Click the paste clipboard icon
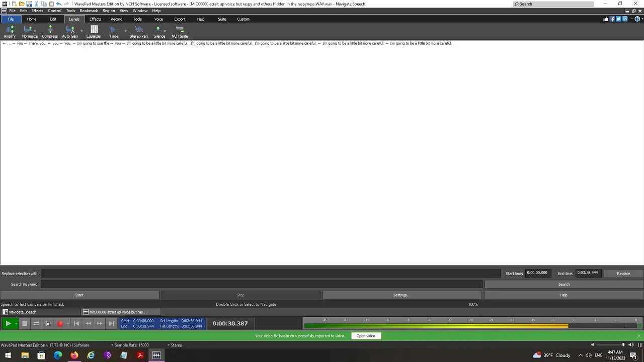The height and width of the screenshot is (362, 644). [x=51, y=4]
